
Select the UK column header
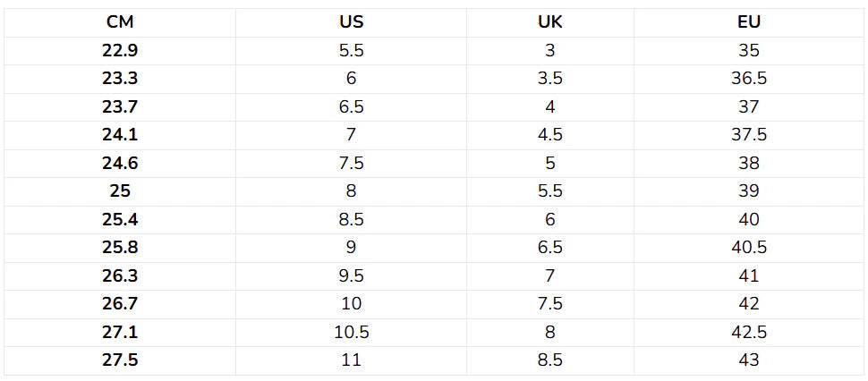click(x=549, y=22)
